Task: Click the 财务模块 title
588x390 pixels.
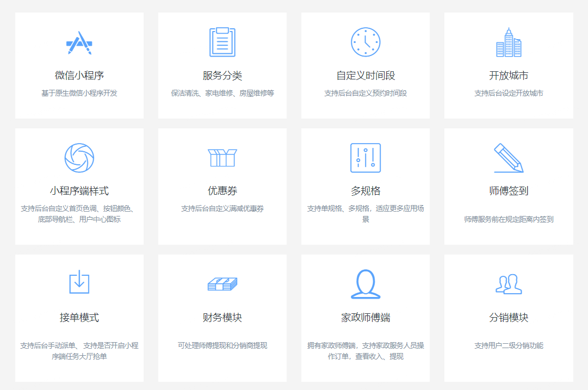Action: click(222, 318)
